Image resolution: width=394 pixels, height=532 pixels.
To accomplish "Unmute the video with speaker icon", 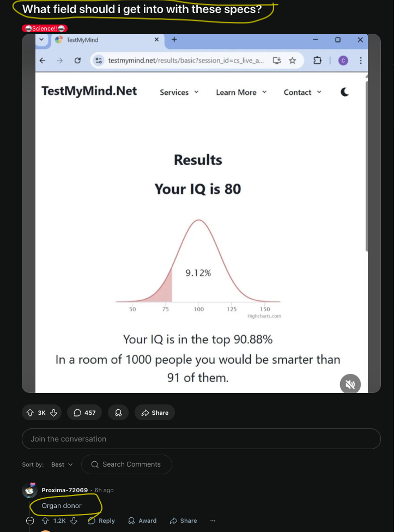I will click(x=350, y=384).
